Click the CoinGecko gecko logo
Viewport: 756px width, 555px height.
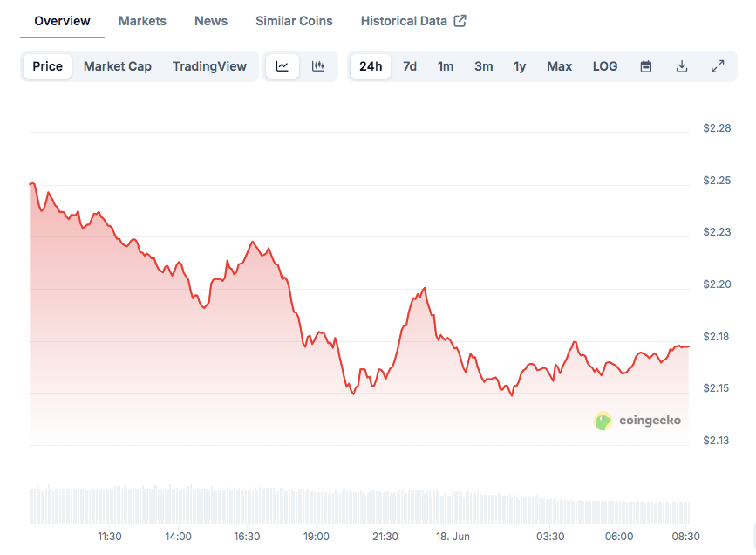603,421
